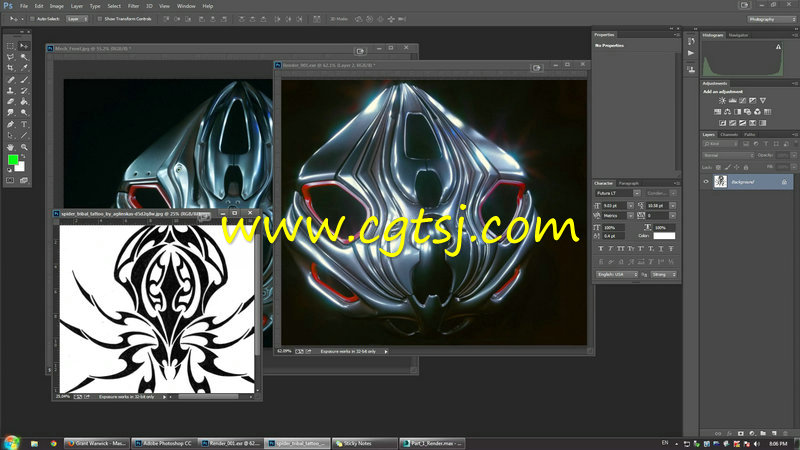
Task: Toggle Quick Mask mode
Action: [11, 180]
